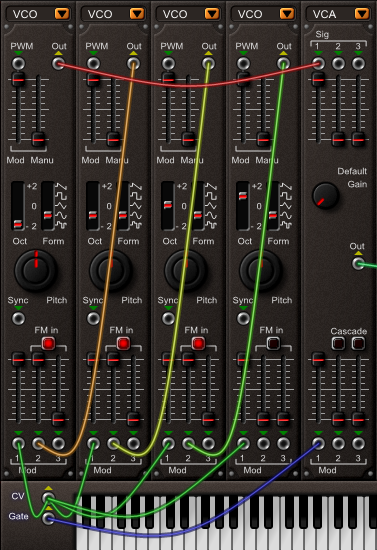The width and height of the screenshot is (377, 550).
Task: Click the keyboard Gate output jack
Action: [x=48, y=518]
